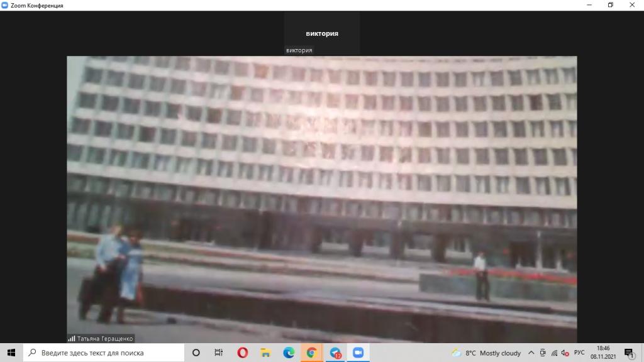Click the taskbar search field

[x=104, y=353]
